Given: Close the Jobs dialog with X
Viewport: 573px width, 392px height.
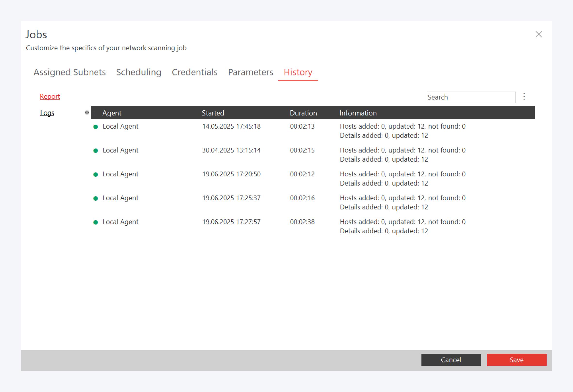Looking at the screenshot, I should 539,34.
